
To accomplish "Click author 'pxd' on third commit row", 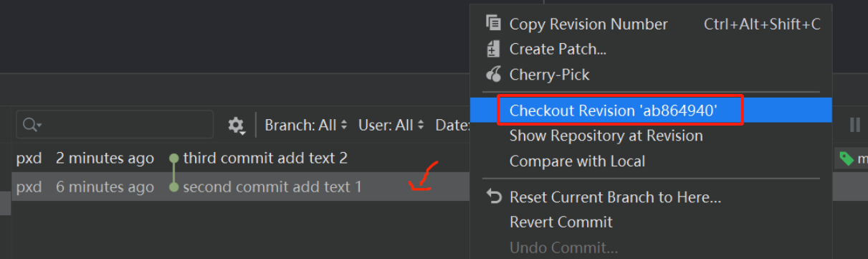I will point(29,159).
